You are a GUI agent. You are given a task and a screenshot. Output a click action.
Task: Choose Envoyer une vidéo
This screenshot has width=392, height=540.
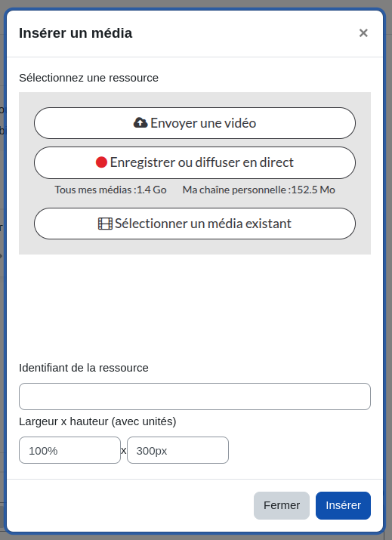pos(195,123)
